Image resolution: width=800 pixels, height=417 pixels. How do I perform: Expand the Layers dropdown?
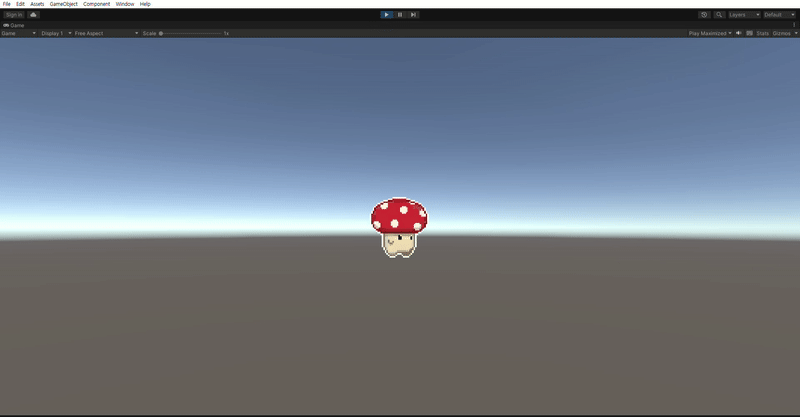[x=744, y=15]
